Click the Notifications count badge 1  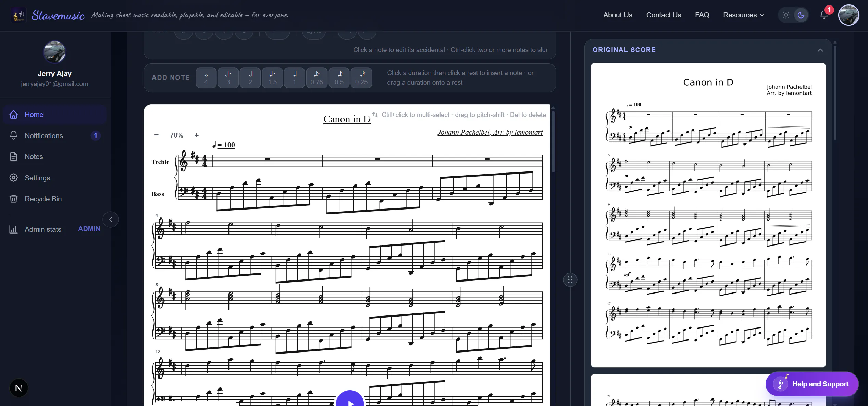pos(96,135)
